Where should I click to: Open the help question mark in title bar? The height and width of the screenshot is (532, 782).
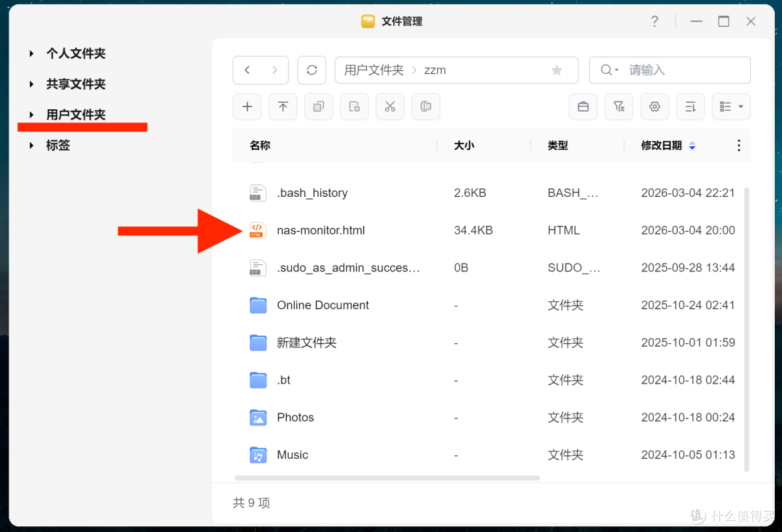point(655,22)
